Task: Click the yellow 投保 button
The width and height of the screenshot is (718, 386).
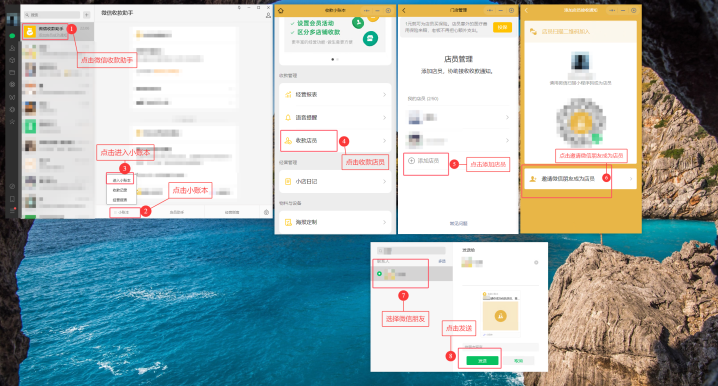Action: (x=502, y=27)
